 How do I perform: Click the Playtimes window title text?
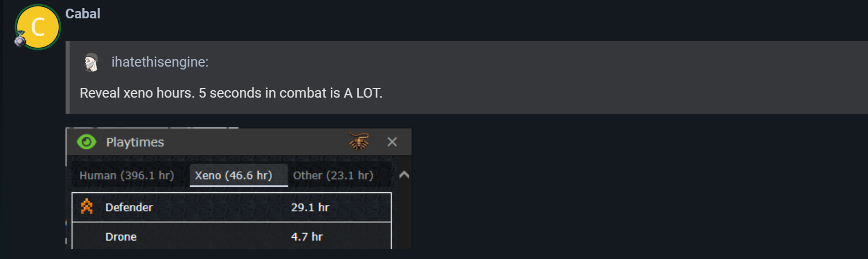coord(135,142)
